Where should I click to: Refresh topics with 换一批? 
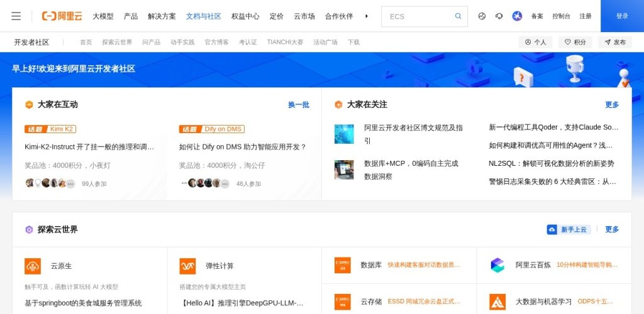298,105
